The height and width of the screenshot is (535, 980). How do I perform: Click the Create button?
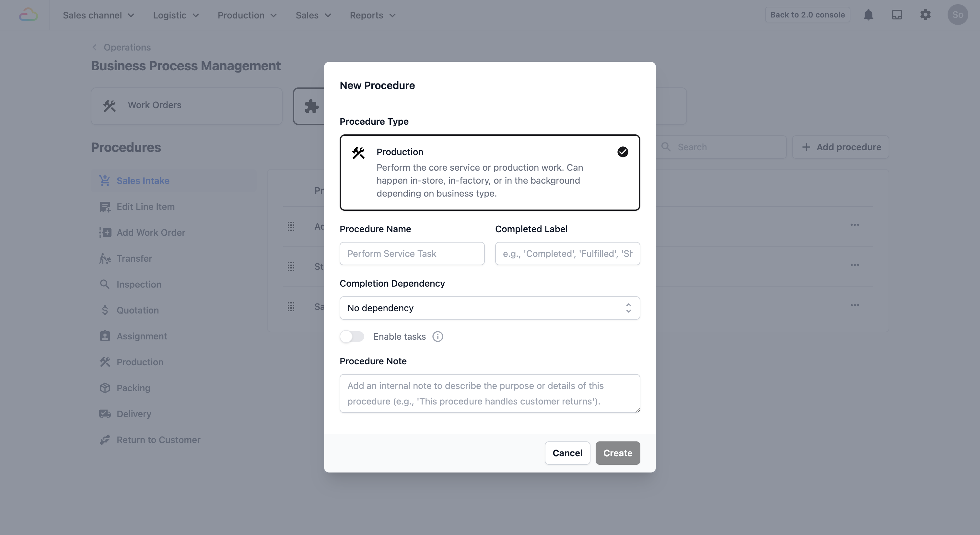[x=617, y=453]
